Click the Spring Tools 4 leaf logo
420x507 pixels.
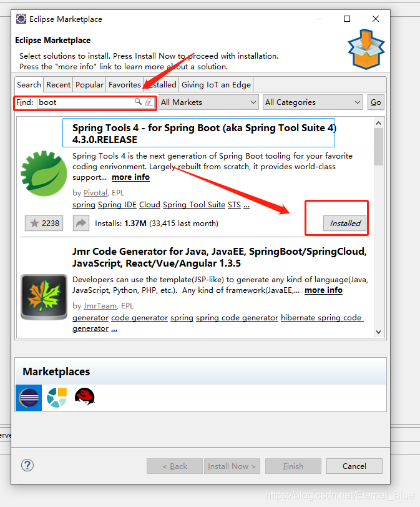click(44, 174)
